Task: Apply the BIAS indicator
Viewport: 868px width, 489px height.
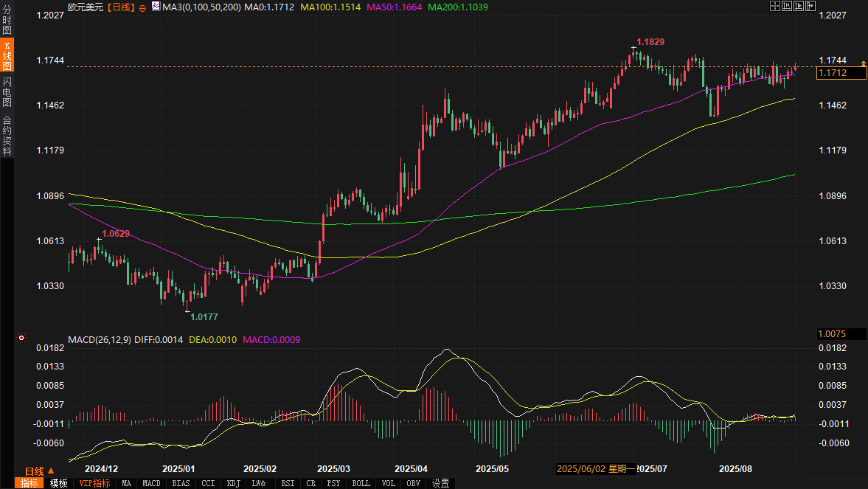Action: coord(181,483)
